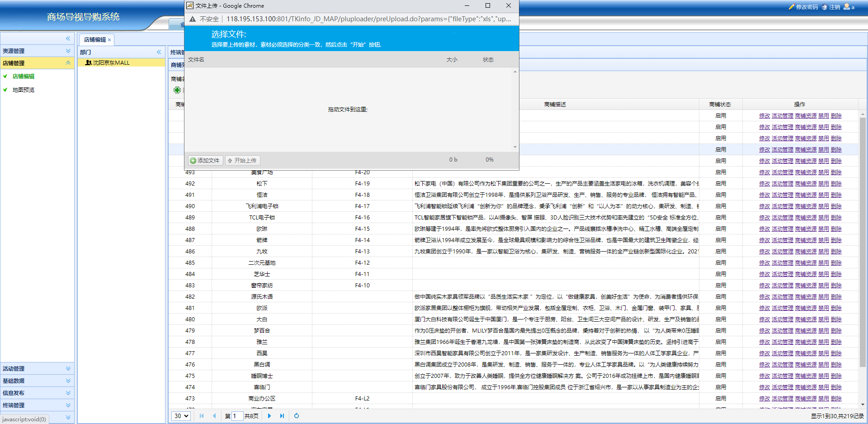Open the 地图预览 menu item in the sidebar
Viewport: 868px width, 424px height.
coord(24,90)
